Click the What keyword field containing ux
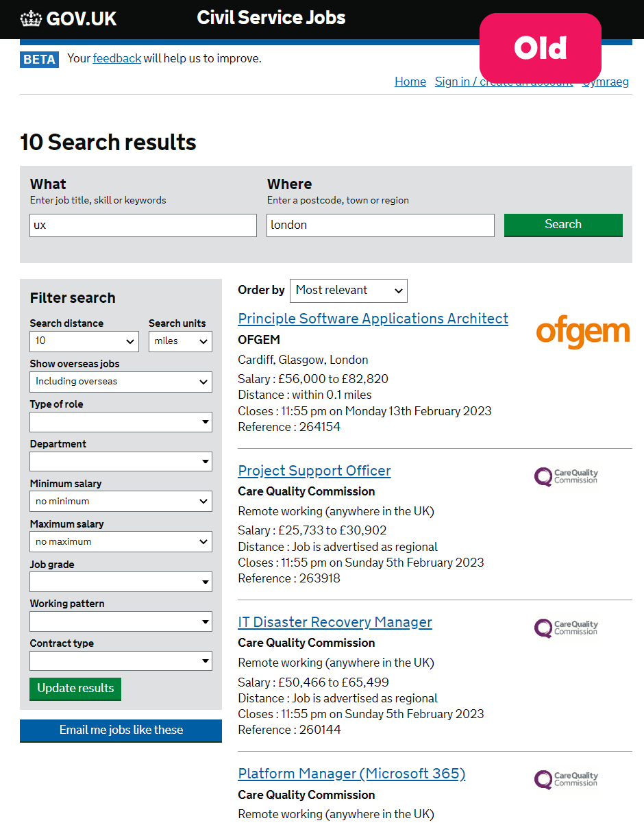Screen dimensions: 644x825 [x=143, y=225]
